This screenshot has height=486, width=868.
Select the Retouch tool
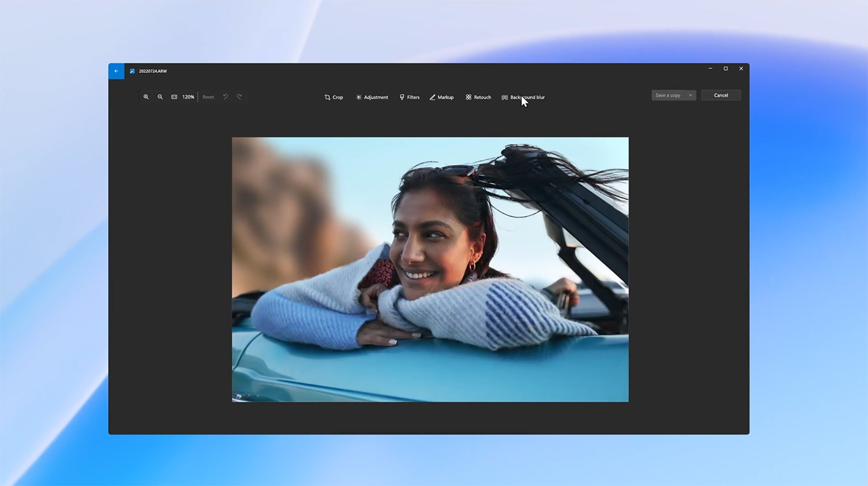478,97
